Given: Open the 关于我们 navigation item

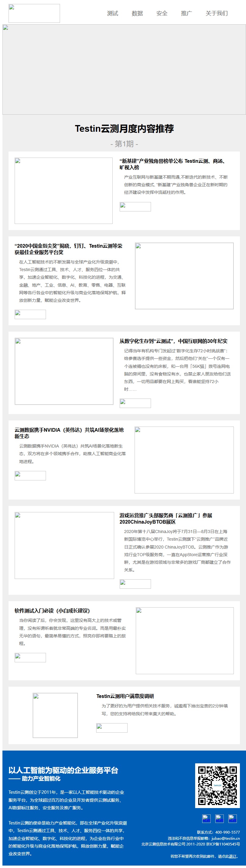Looking at the screenshot, I should [x=217, y=13].
